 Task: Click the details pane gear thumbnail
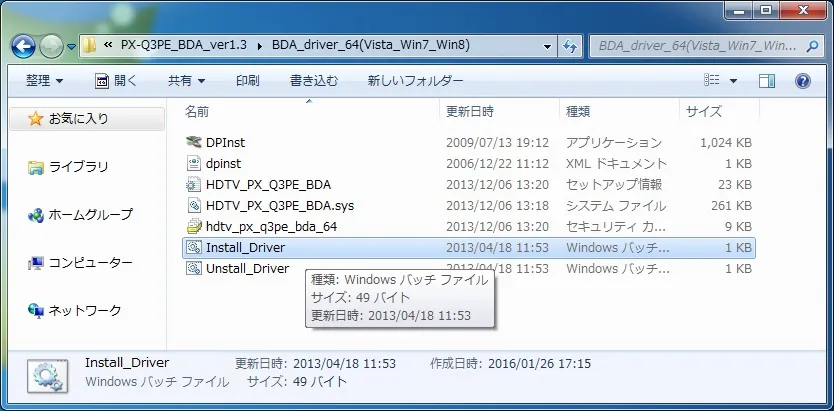(47, 376)
